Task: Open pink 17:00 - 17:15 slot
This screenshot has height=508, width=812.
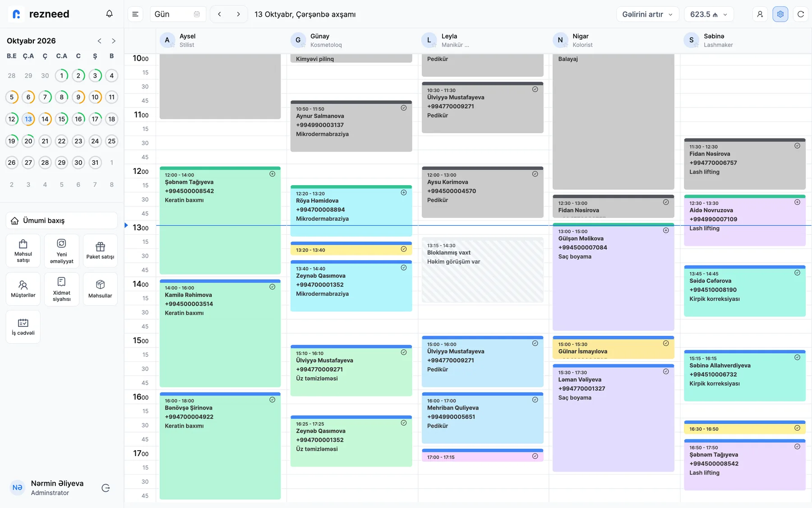Action: [x=483, y=456]
